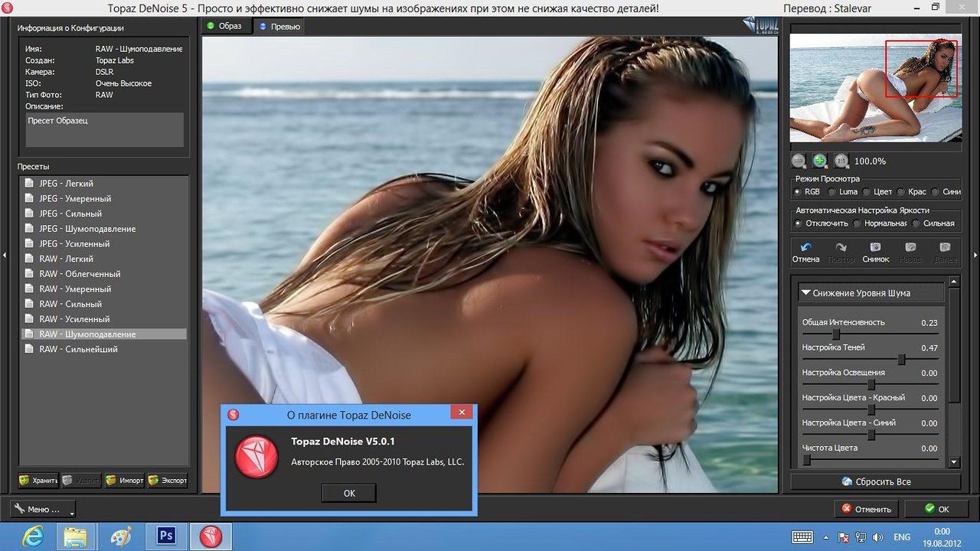Switch to the Превью tab
The height and width of the screenshot is (551, 980).
(x=279, y=26)
